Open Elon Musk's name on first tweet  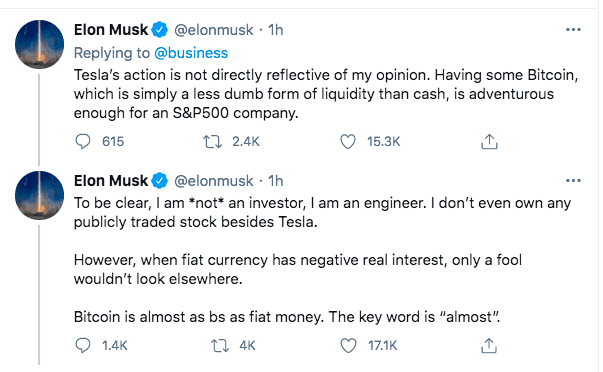[x=111, y=30]
